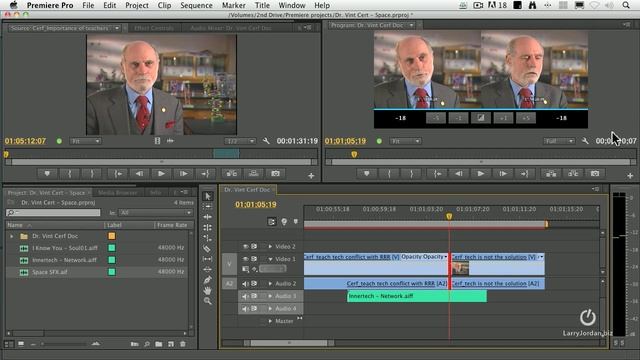Go to In point in Source monitor
Screen dimensions: 640x360
pyautogui.click(x=118, y=174)
